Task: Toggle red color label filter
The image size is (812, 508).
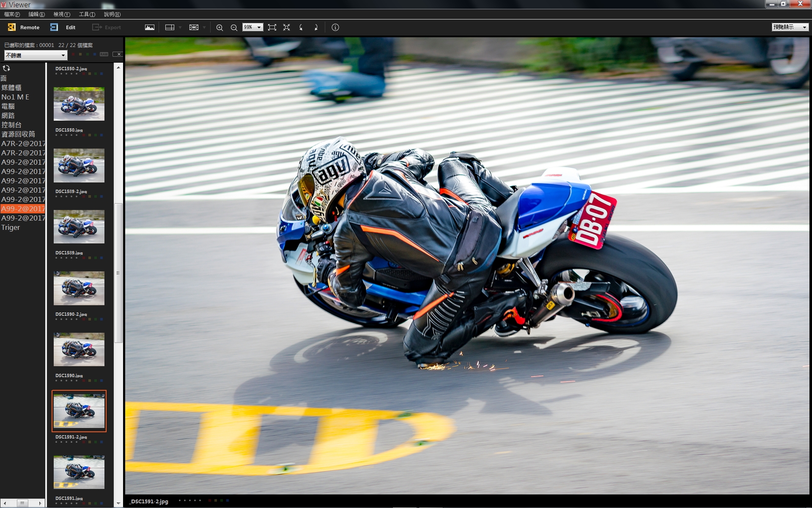Action: [x=73, y=54]
